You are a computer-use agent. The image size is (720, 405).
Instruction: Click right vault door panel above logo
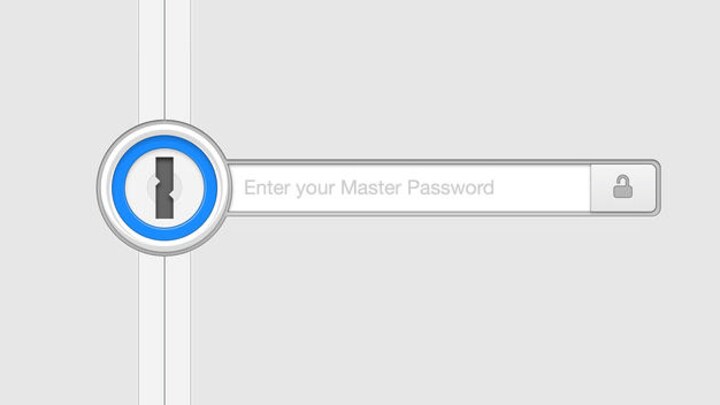click(x=178, y=60)
